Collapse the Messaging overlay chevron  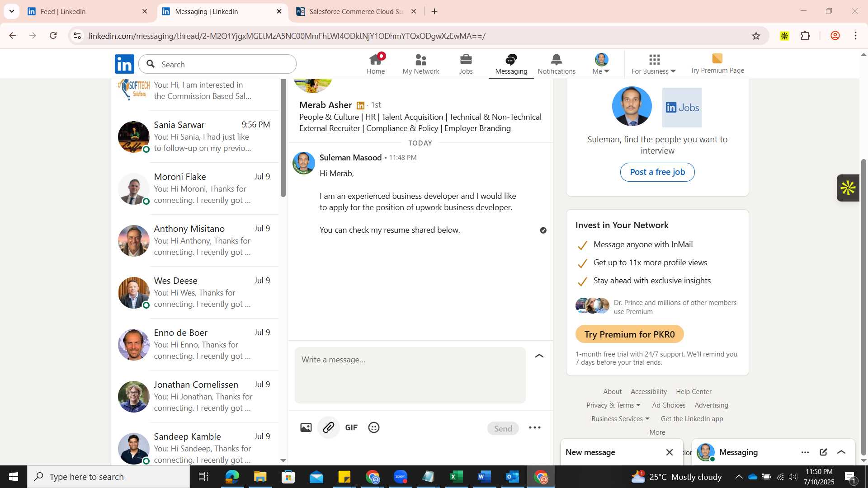(841, 452)
